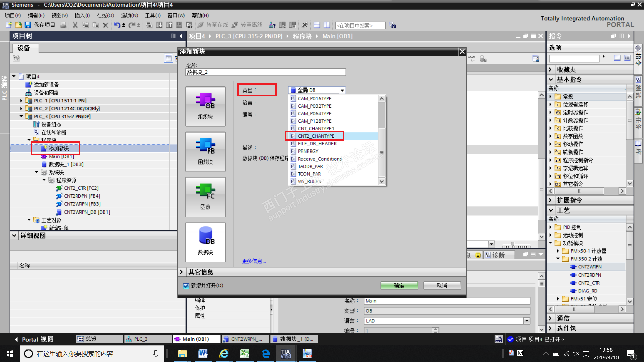Click the 名称 input field
The width and height of the screenshot is (644, 362).
[x=266, y=72]
